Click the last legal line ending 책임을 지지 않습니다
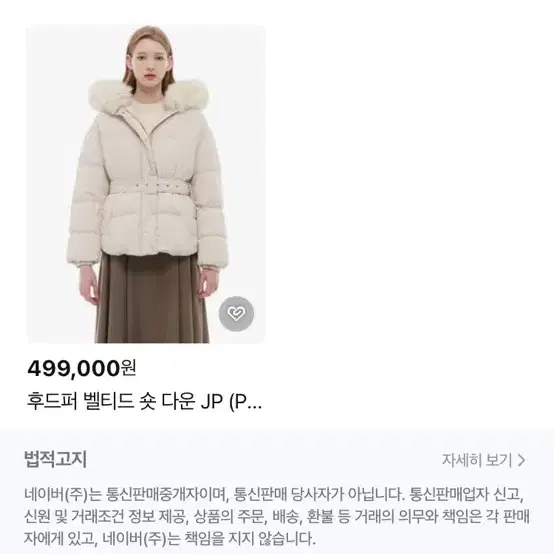This screenshot has width=554, height=554. (x=170, y=538)
